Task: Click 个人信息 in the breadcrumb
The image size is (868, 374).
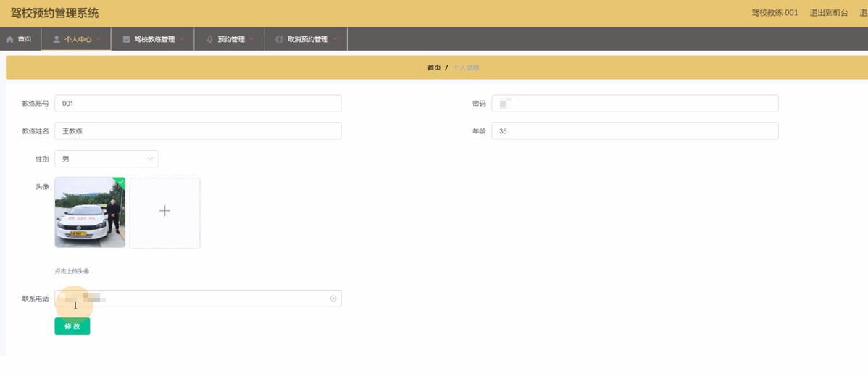Action: [x=466, y=67]
